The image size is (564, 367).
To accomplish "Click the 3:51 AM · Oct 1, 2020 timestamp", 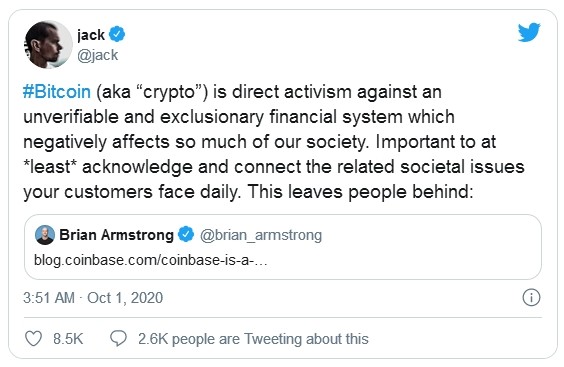I will click(x=93, y=298).
